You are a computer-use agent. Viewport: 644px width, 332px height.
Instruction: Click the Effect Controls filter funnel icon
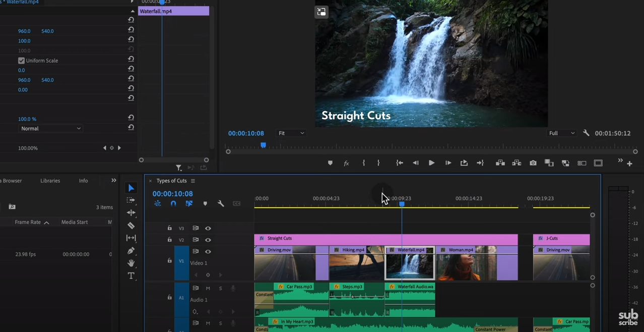tap(179, 168)
